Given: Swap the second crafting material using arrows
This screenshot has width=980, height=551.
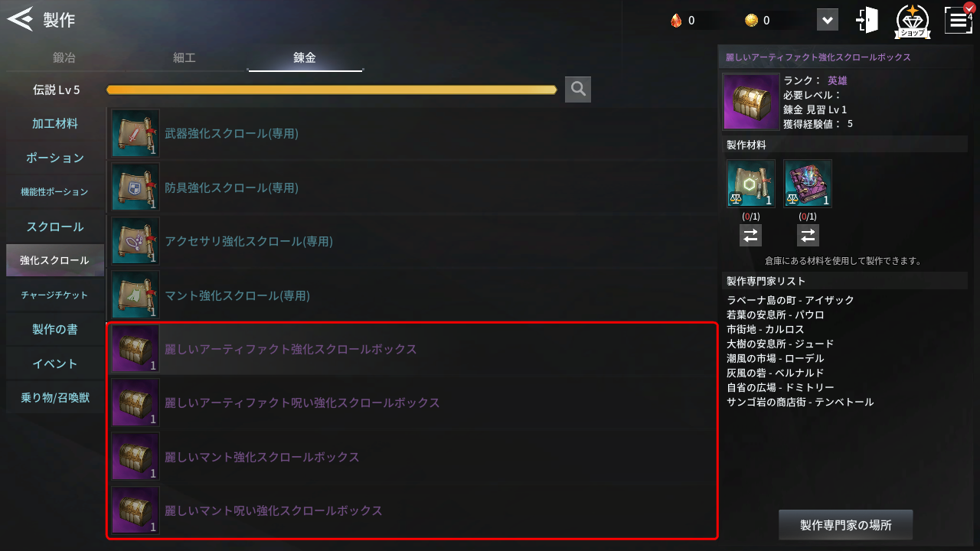Looking at the screenshot, I should pos(808,235).
